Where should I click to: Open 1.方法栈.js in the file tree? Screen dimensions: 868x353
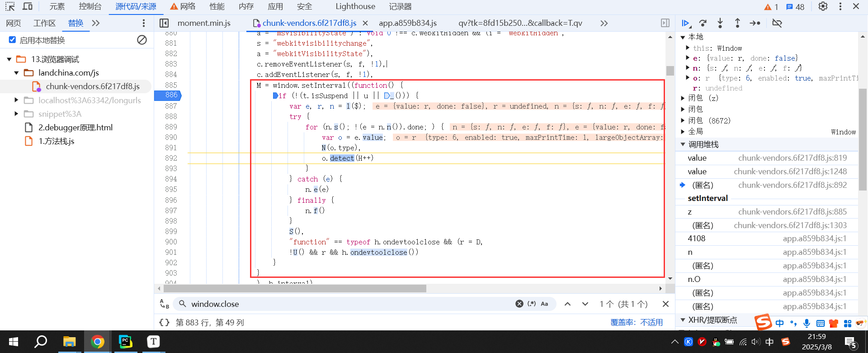click(56, 141)
